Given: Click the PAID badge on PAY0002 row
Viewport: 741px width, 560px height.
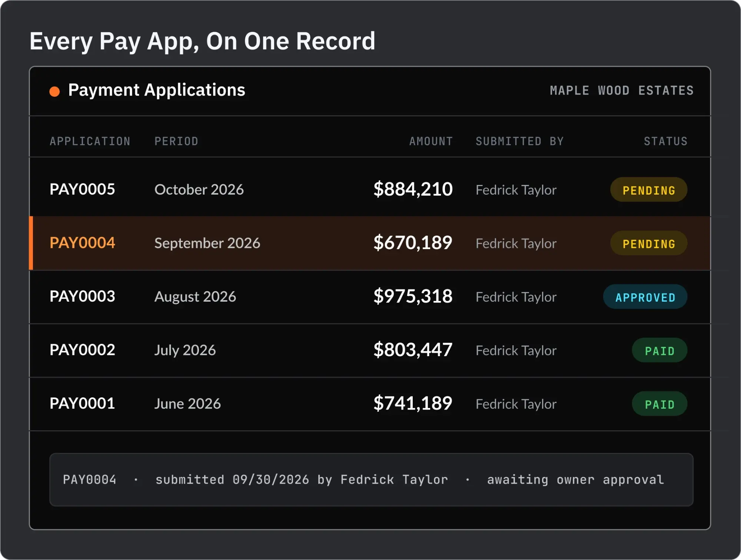Looking at the screenshot, I should (659, 350).
